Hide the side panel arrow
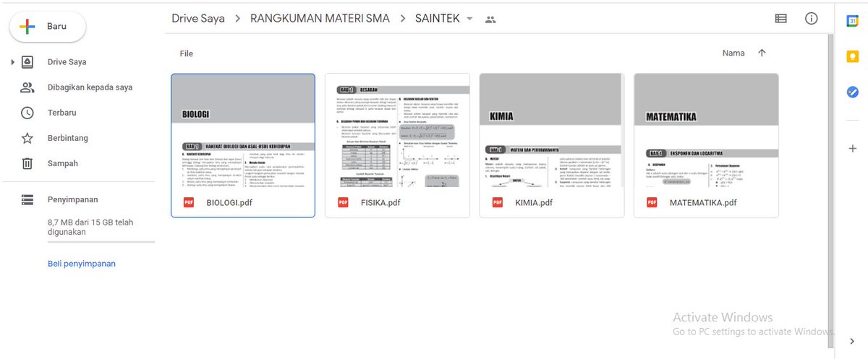 852,341
